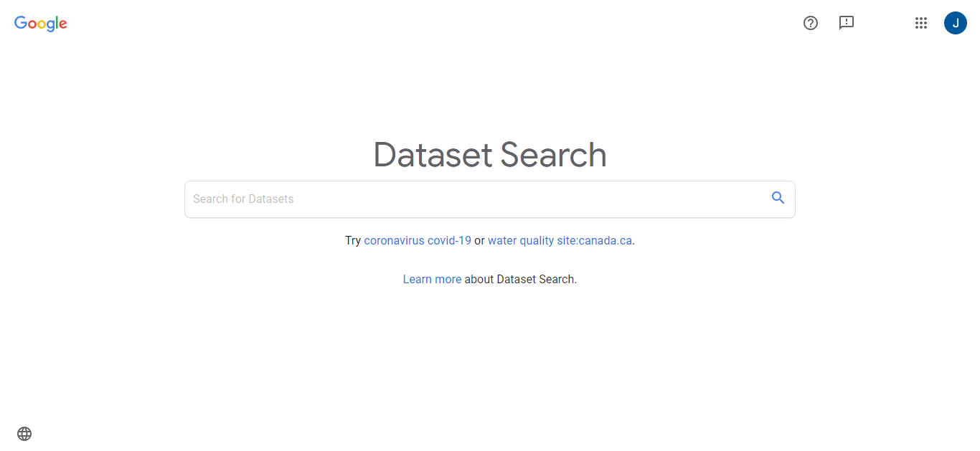The width and height of the screenshot is (980, 451).
Task: Click the Send feedback icon
Action: tap(847, 23)
